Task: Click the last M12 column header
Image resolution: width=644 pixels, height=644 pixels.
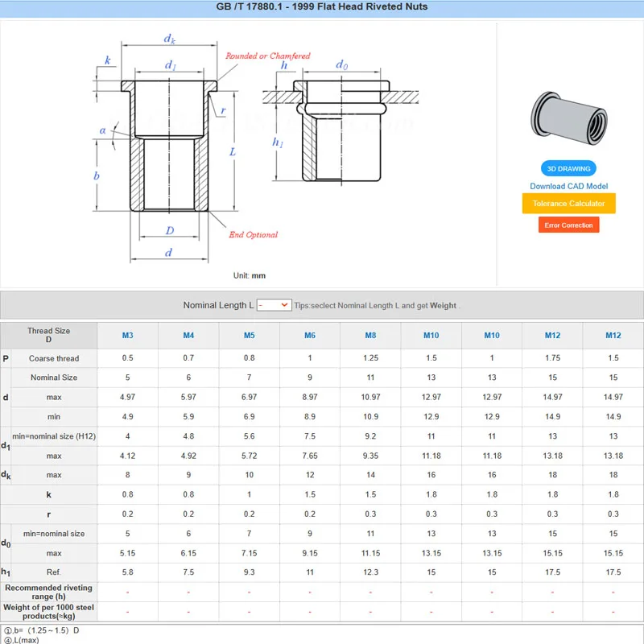Action: [613, 335]
